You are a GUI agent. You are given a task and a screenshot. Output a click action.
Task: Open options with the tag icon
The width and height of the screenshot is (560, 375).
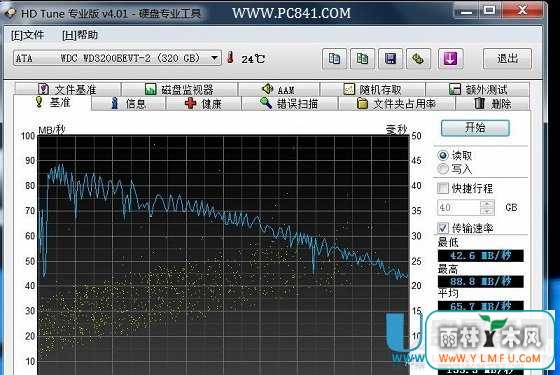(x=418, y=59)
